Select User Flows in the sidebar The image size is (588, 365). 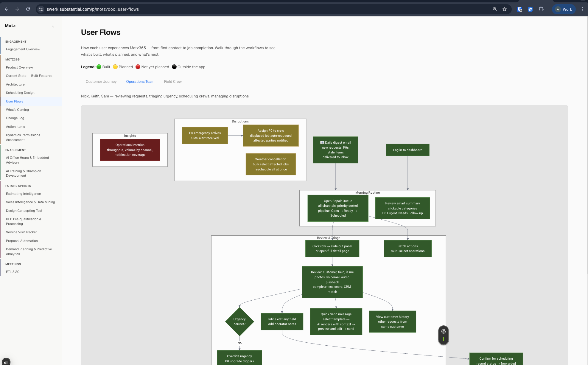[x=31, y=102]
